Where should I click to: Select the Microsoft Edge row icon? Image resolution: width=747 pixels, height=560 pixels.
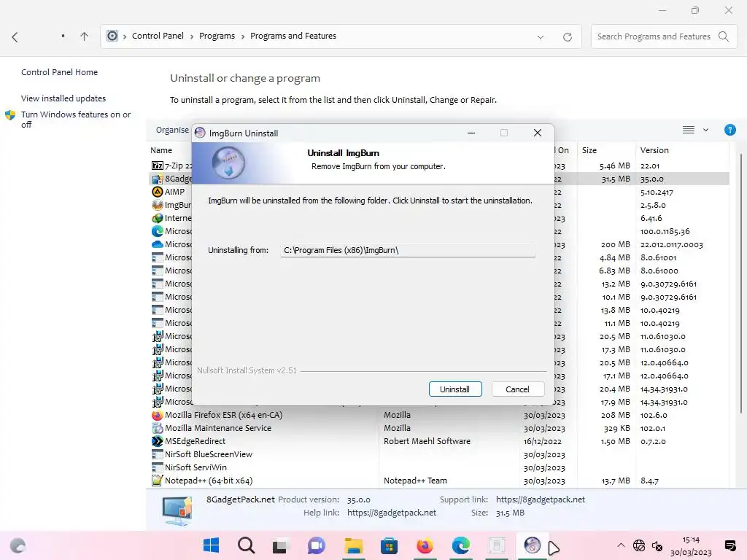(158, 231)
